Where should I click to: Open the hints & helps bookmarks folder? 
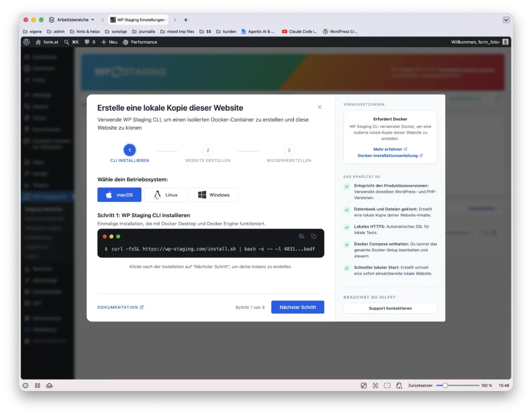click(85, 32)
